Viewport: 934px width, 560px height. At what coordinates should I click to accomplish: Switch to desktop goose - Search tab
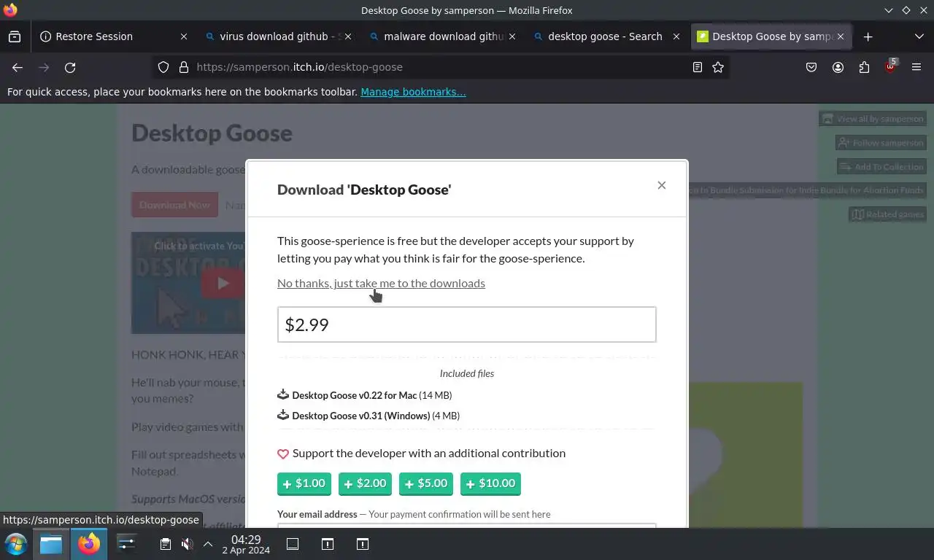point(606,36)
